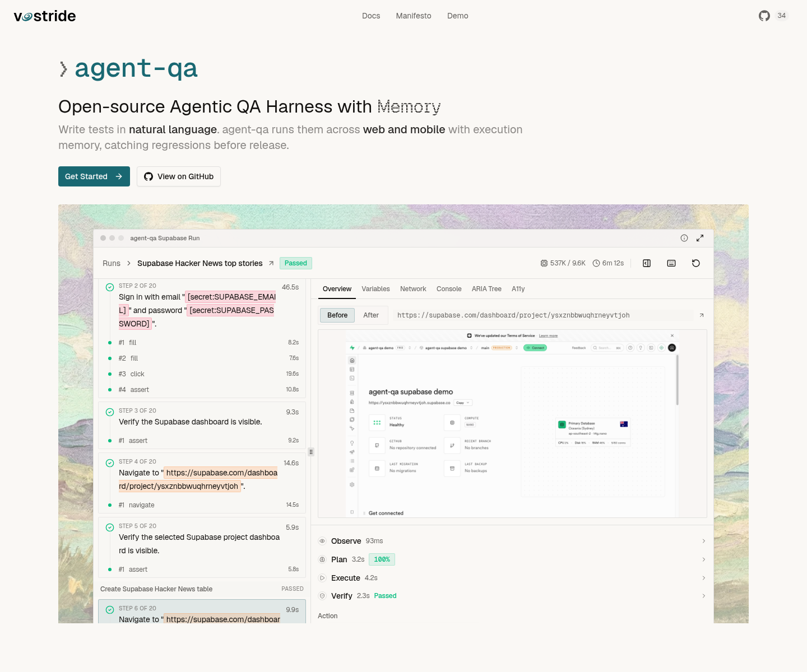Click the Verify shield icon

coord(322,596)
